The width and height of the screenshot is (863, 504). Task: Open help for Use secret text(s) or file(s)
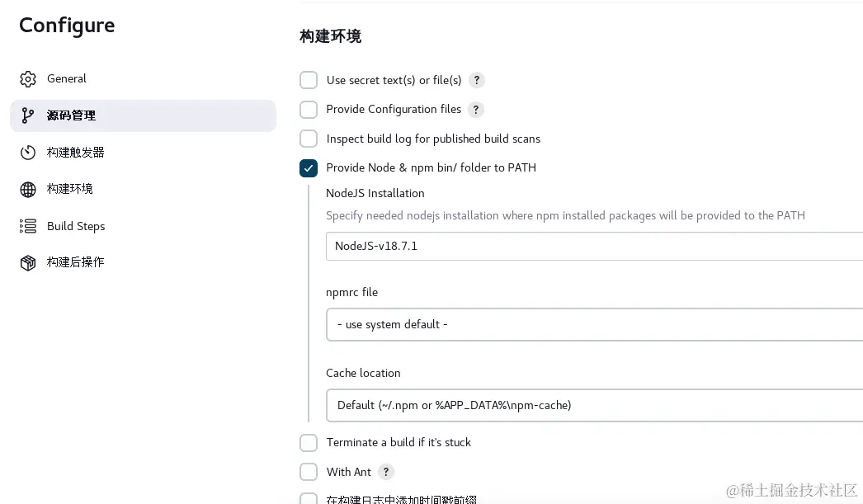pos(477,80)
